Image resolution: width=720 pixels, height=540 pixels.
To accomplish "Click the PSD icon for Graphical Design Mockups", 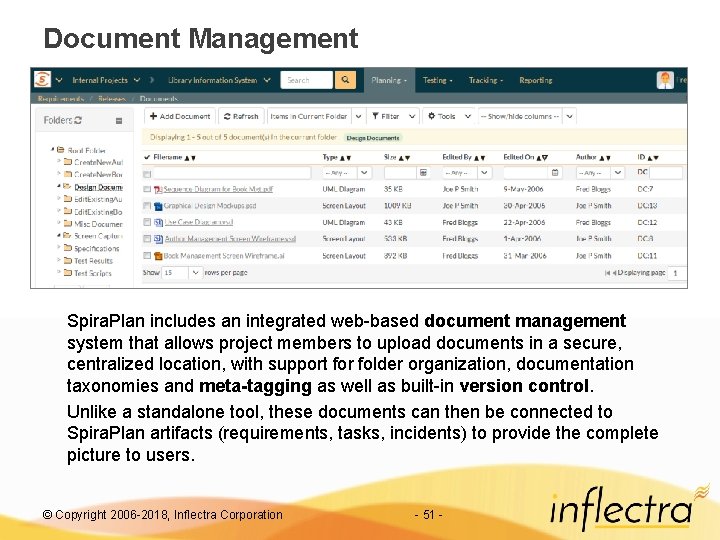I will click(158, 206).
